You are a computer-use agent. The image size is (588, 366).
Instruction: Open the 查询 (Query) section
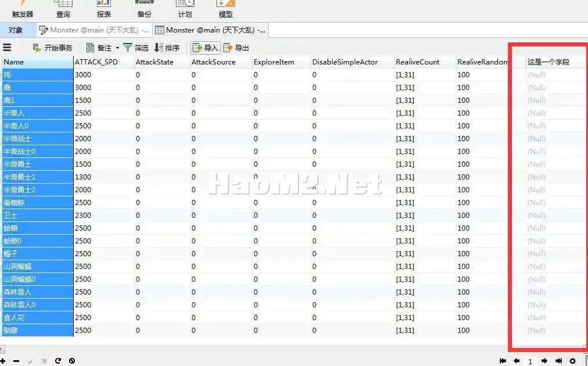click(x=63, y=9)
